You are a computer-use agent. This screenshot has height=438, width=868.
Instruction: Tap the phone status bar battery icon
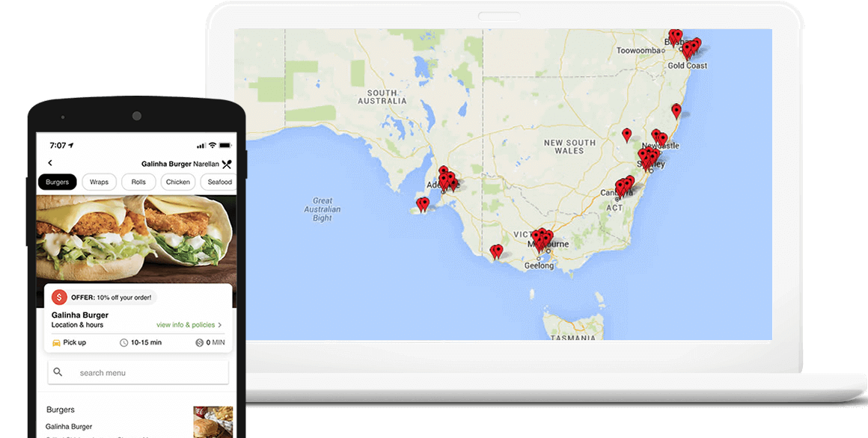click(225, 146)
